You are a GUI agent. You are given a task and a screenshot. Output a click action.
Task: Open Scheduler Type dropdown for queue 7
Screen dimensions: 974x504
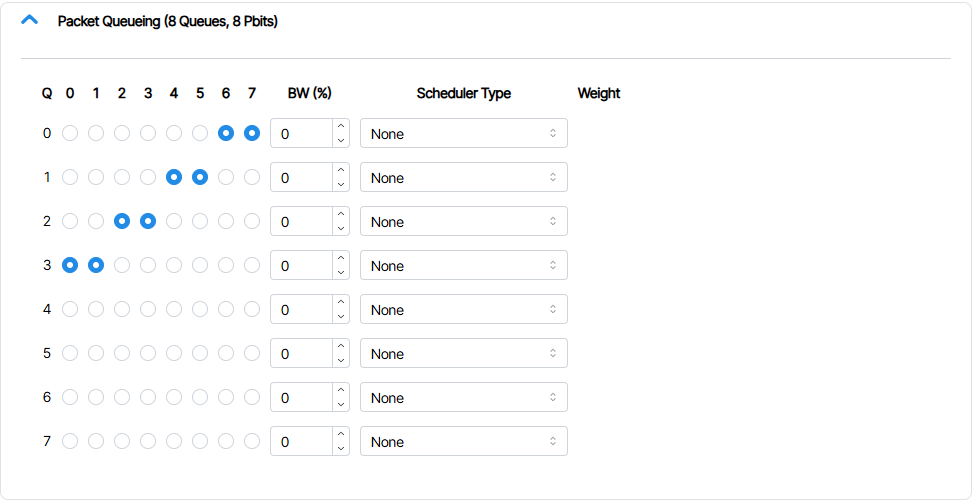pyautogui.click(x=463, y=441)
